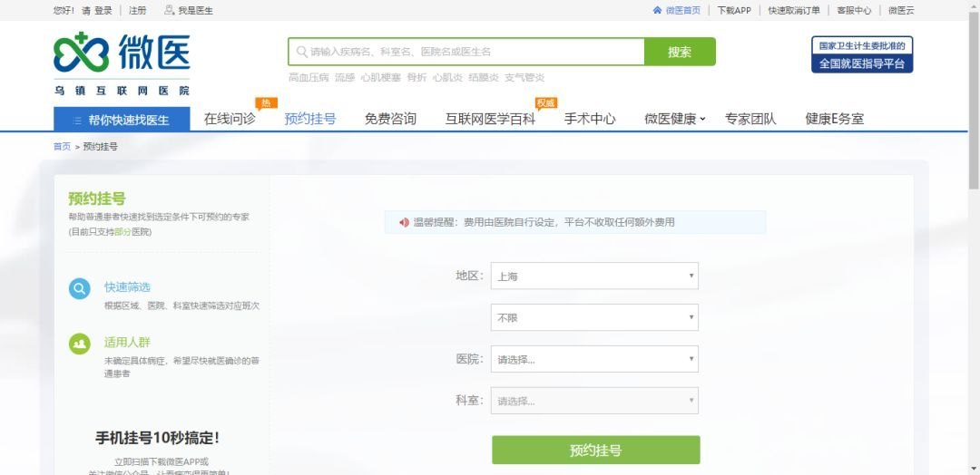
Task: Click the 快速筛选 blue search icon
Action: pos(80,289)
